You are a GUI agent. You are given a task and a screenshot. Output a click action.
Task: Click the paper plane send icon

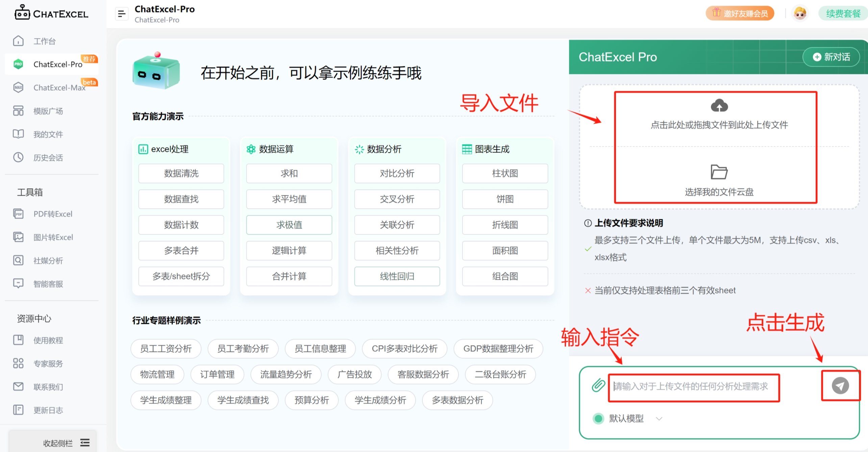841,385
